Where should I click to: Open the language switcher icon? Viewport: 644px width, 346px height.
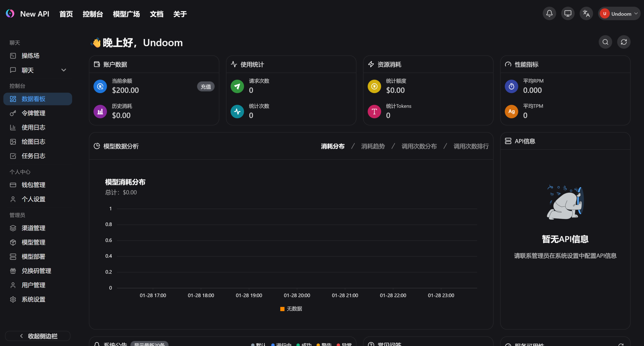pos(586,14)
